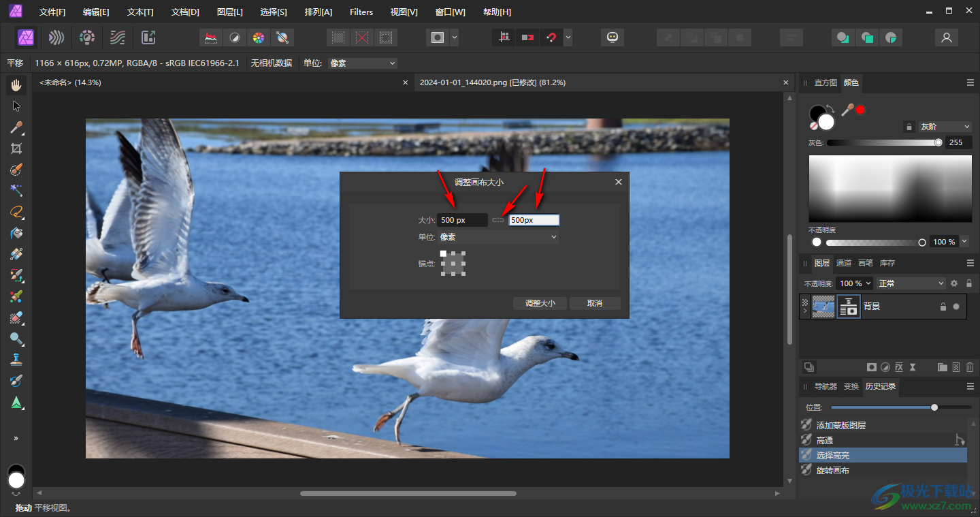Toggle snapping magnet
The height and width of the screenshot is (517, 980).
551,37
